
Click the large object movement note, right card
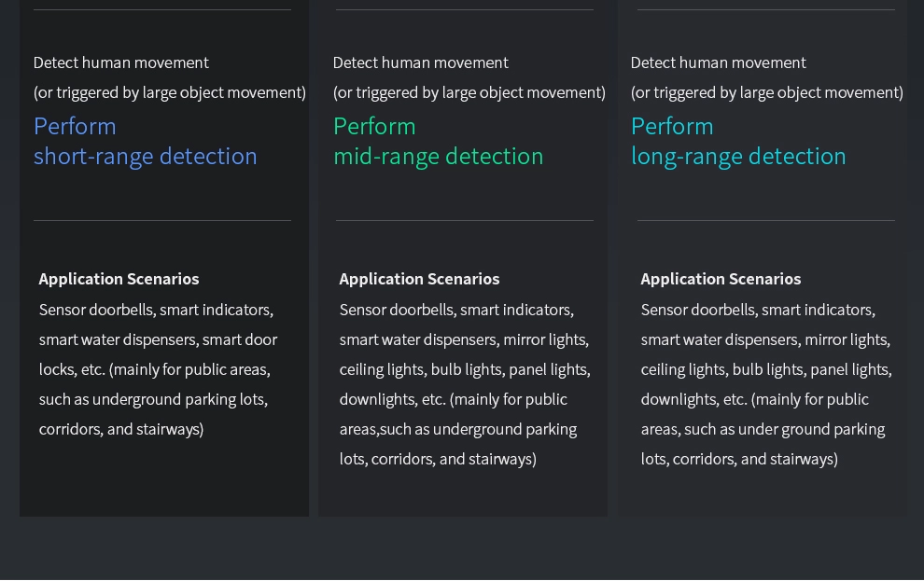(x=766, y=92)
